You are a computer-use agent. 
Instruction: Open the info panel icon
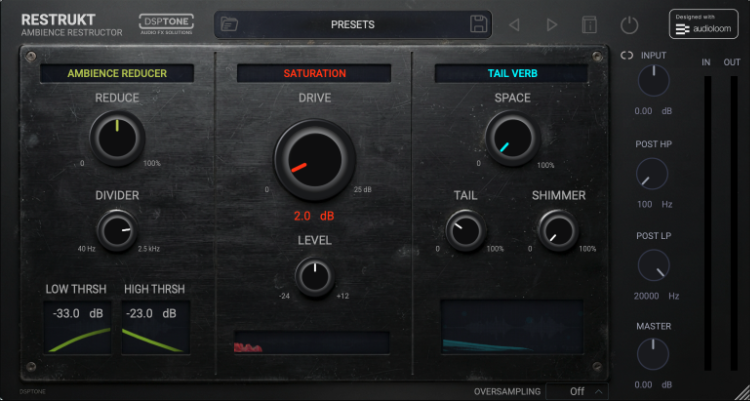point(589,25)
